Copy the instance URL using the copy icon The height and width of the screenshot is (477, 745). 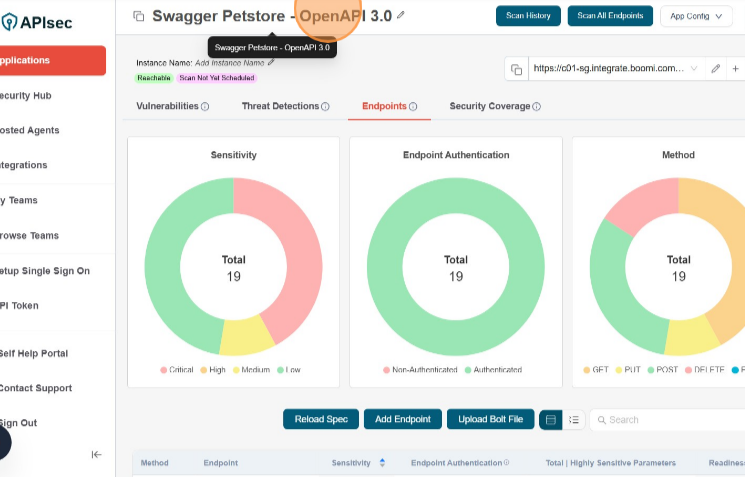click(516, 69)
